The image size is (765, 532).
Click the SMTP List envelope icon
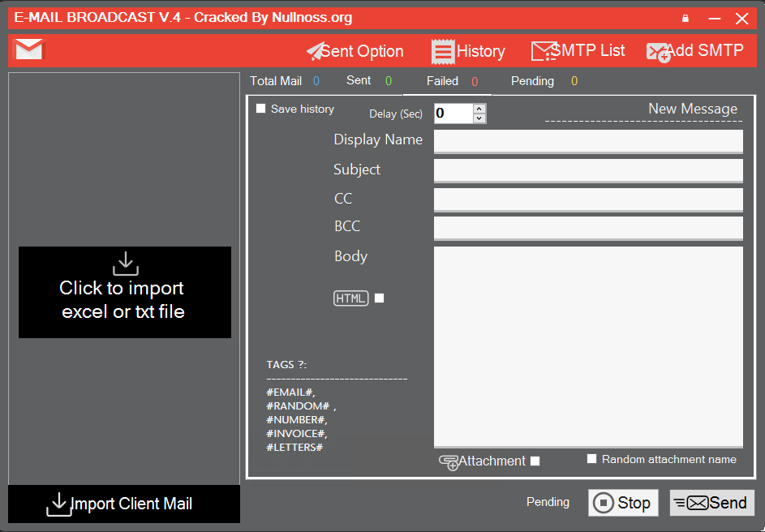(544, 51)
